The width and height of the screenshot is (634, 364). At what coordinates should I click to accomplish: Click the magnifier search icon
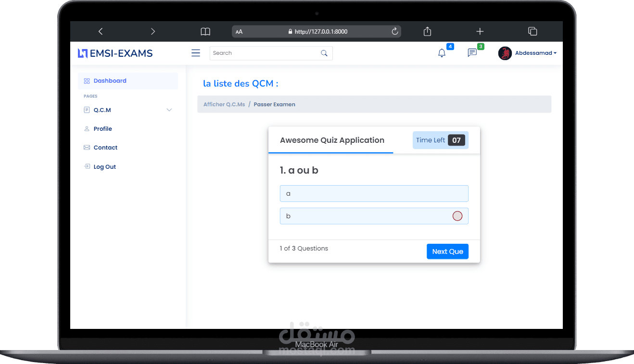pos(324,53)
